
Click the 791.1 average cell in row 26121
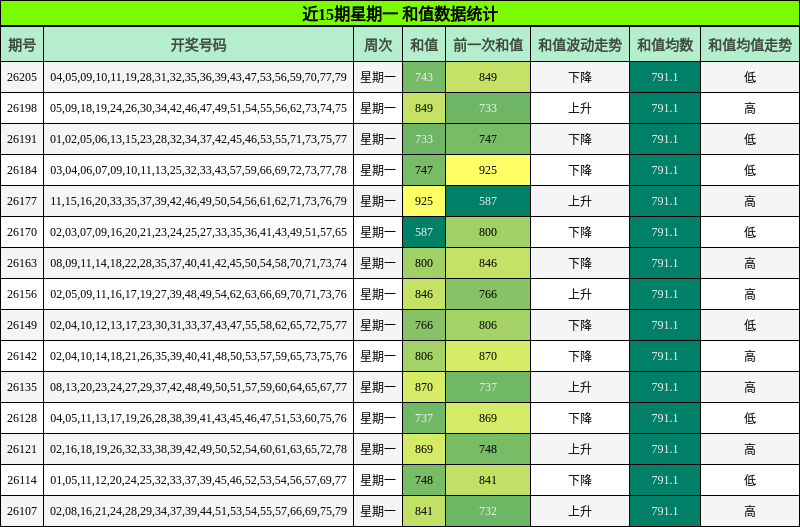pyautogui.click(x=665, y=449)
